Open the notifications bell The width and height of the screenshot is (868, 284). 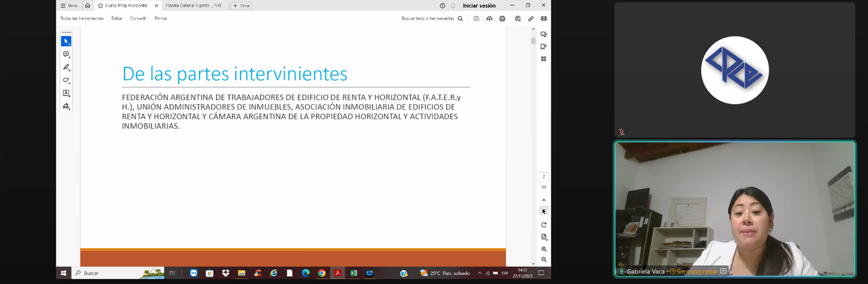(453, 5)
